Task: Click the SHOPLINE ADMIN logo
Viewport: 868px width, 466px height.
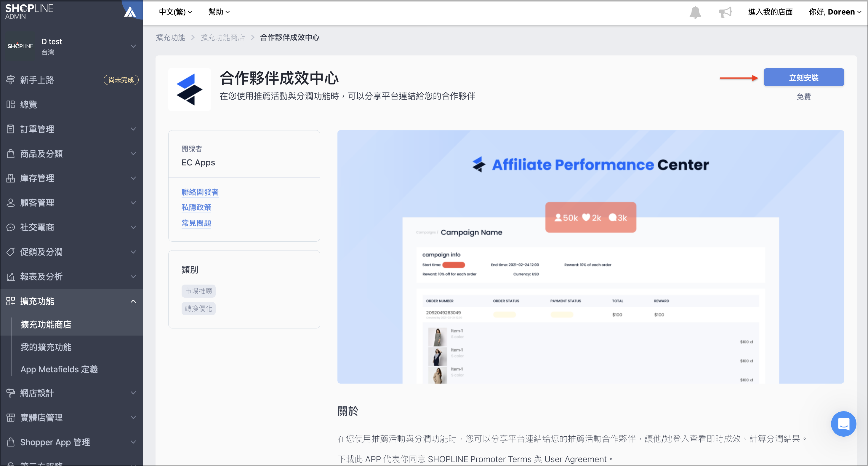Action: click(x=29, y=11)
